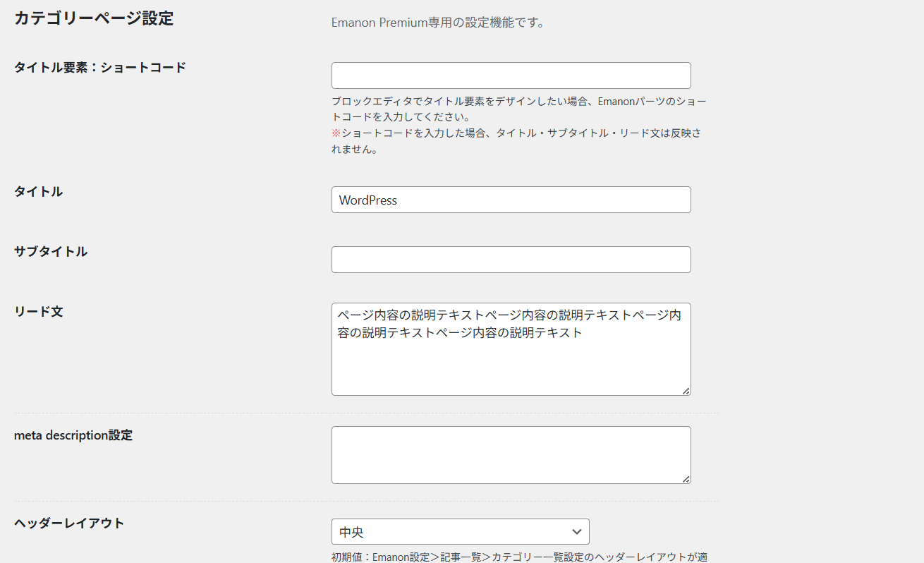924x563 pixels.
Task: Click the meta description設定 label
Action: point(73,435)
